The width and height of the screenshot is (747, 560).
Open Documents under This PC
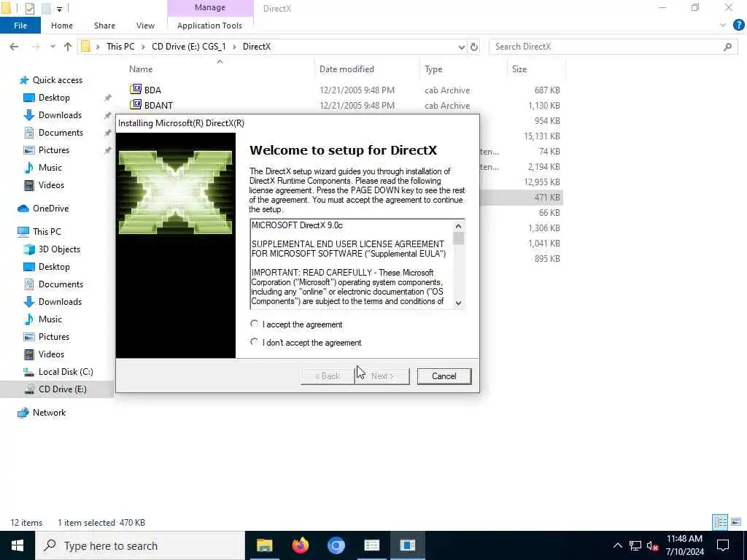point(61,284)
